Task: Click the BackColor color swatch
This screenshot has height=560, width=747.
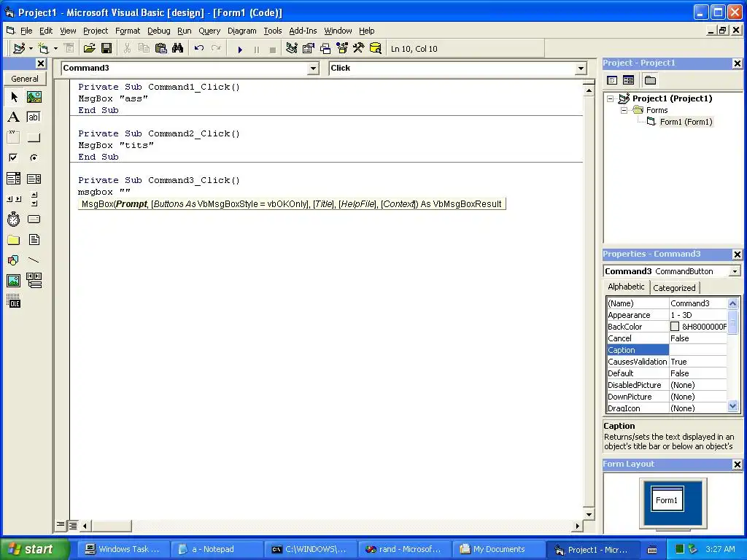Action: (675, 327)
